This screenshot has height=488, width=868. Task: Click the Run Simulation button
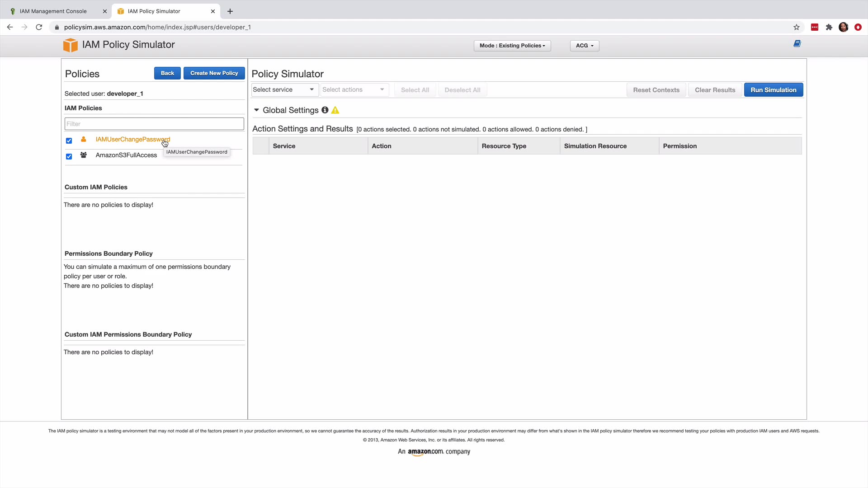click(x=773, y=90)
